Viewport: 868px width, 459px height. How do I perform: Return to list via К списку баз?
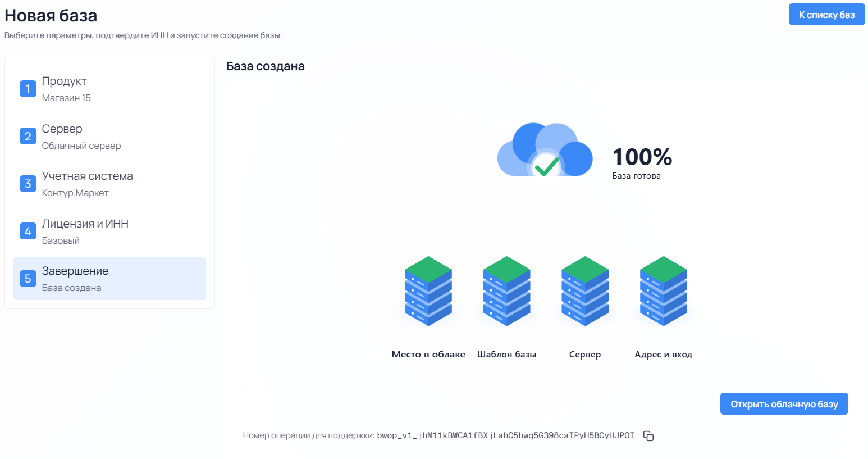click(x=826, y=15)
